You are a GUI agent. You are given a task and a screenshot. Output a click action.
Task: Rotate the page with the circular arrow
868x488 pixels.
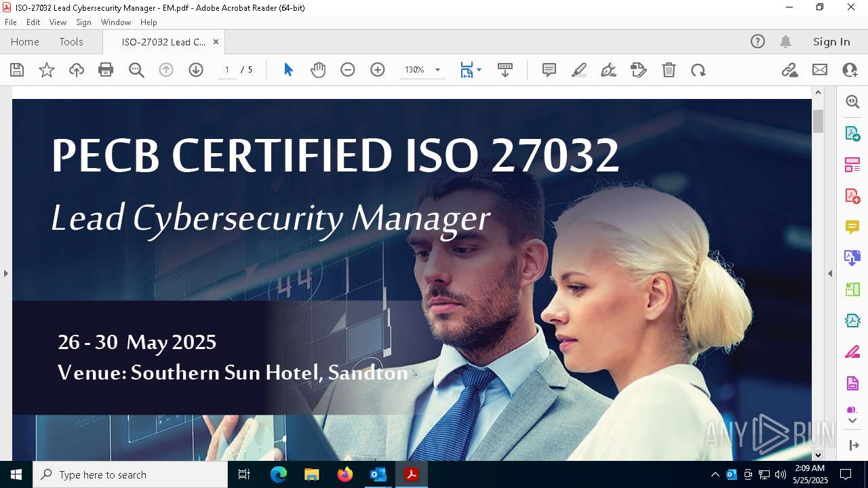(x=698, y=70)
